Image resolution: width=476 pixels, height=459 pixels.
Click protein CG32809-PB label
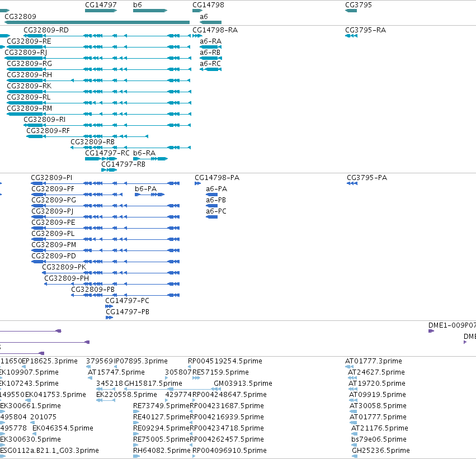pyautogui.click(x=93, y=290)
